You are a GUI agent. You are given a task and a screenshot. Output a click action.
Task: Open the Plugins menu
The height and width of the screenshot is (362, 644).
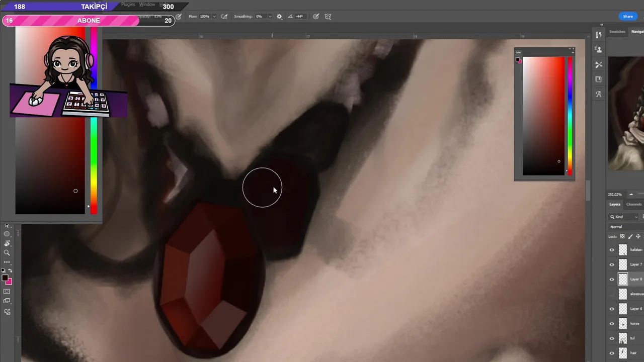pyautogui.click(x=128, y=5)
